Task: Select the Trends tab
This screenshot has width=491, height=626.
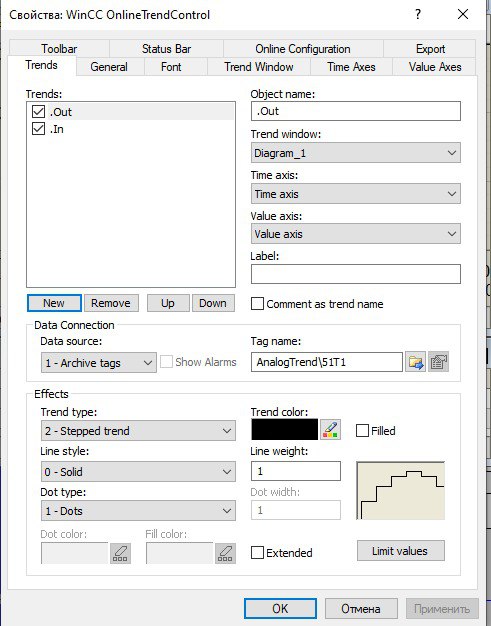Action: pos(42,65)
